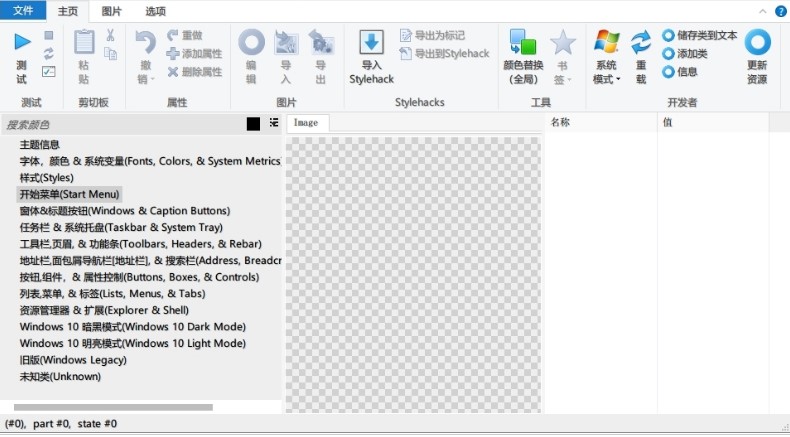Click the stop square icon in 测试 group
This screenshot has width=790, height=437.
pos(49,35)
